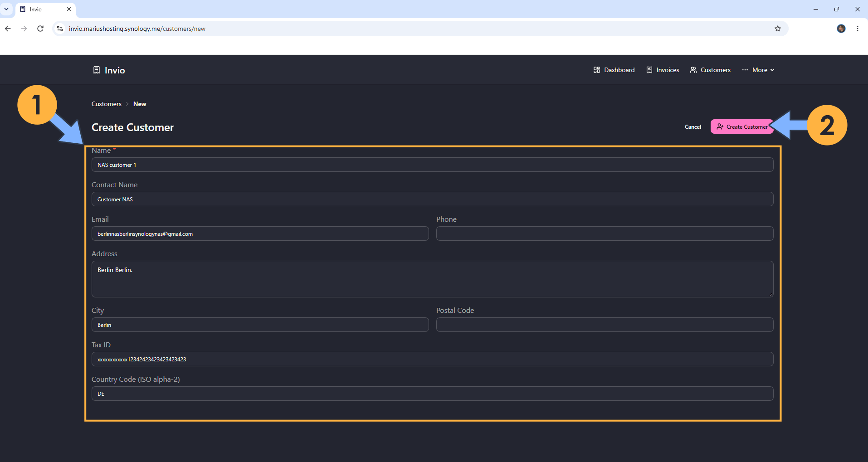
Task: Click the Tax ID field
Action: [x=432, y=359]
